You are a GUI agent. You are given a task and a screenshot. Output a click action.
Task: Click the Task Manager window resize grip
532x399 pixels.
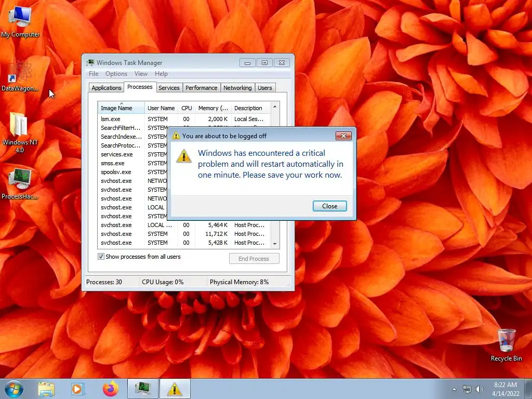[x=288, y=284]
